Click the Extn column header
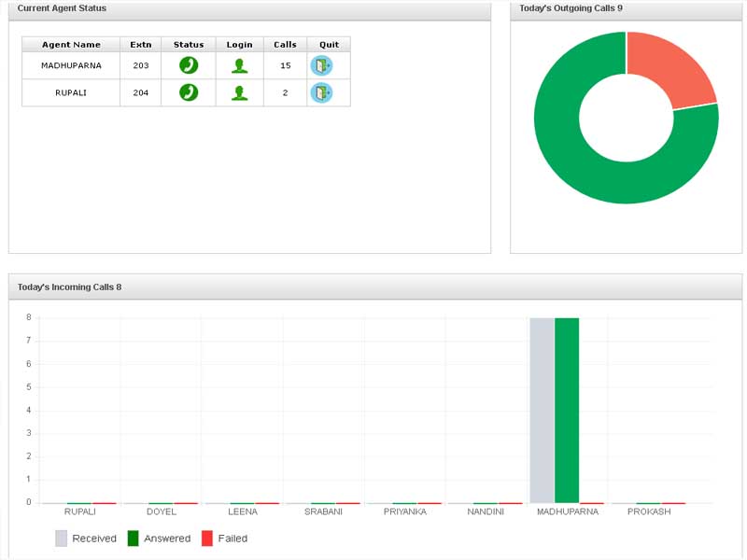This screenshot has width=747, height=560. click(140, 45)
